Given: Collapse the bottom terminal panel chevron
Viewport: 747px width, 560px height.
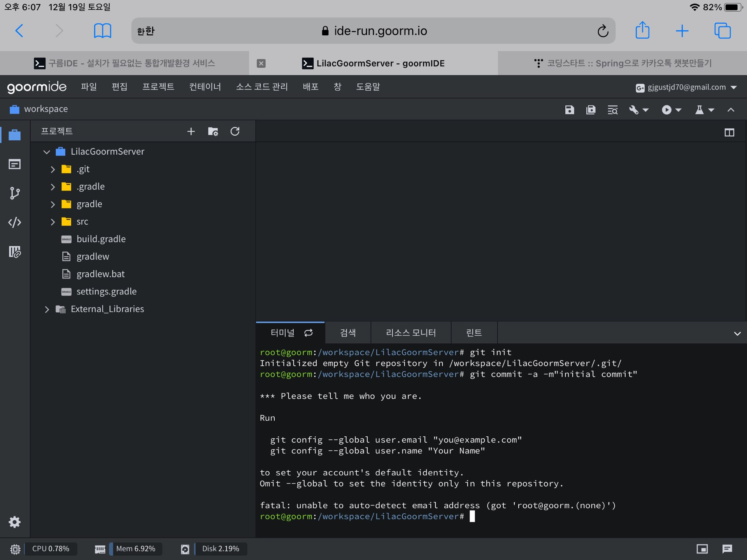Looking at the screenshot, I should [737, 334].
